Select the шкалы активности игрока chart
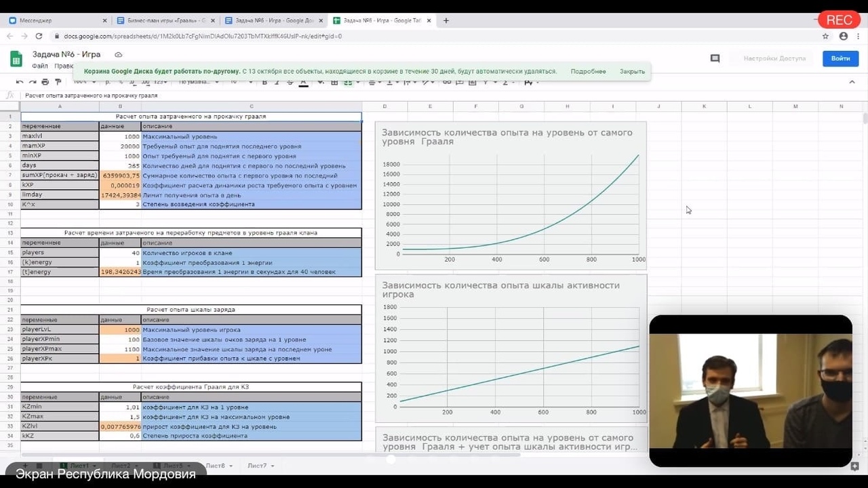 (511, 348)
